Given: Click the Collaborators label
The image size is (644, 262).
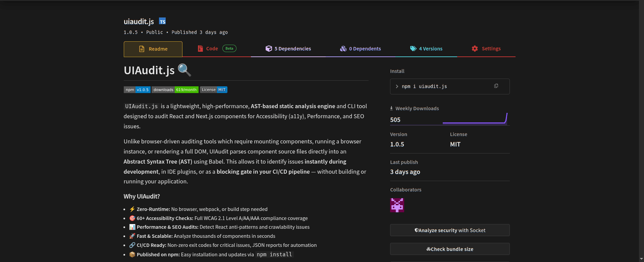Looking at the screenshot, I should [406, 190].
